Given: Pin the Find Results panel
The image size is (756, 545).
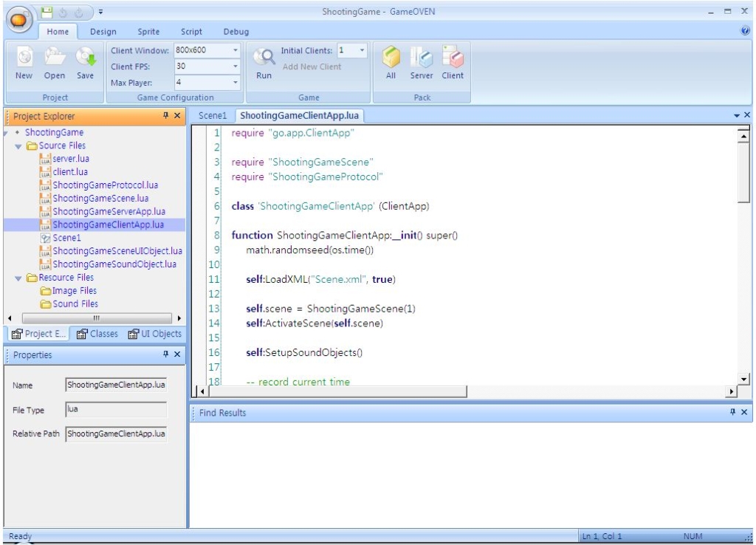Looking at the screenshot, I should click(x=733, y=412).
